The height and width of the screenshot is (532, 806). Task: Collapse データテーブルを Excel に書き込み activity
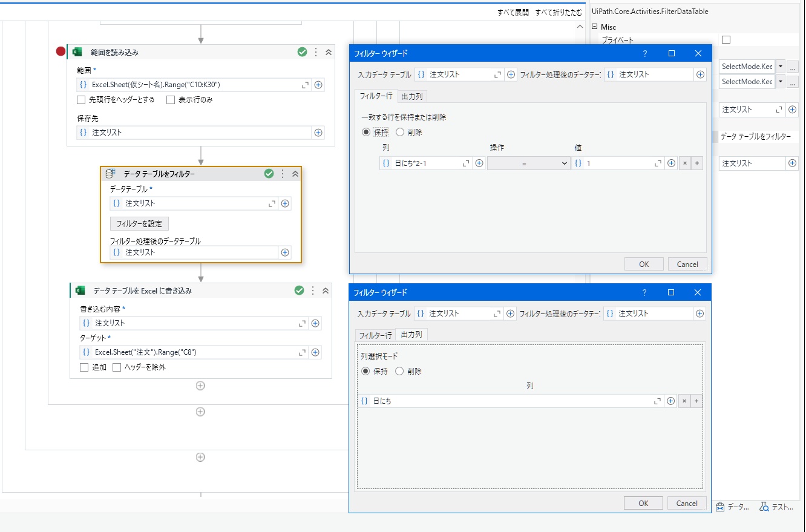coord(326,291)
